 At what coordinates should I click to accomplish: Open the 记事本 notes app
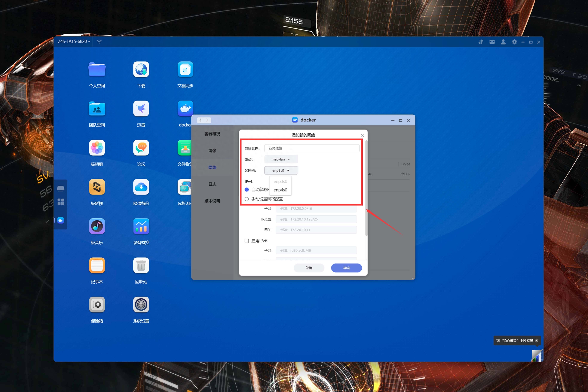[x=97, y=265]
